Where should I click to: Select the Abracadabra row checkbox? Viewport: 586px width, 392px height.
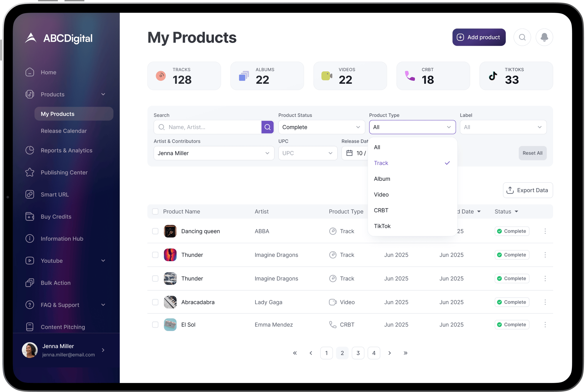[x=155, y=302]
